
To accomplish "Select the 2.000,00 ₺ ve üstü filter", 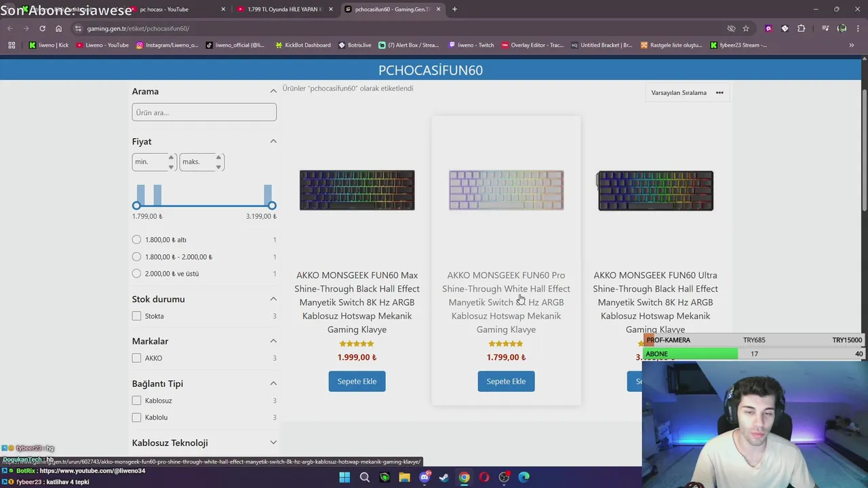I will pos(136,274).
